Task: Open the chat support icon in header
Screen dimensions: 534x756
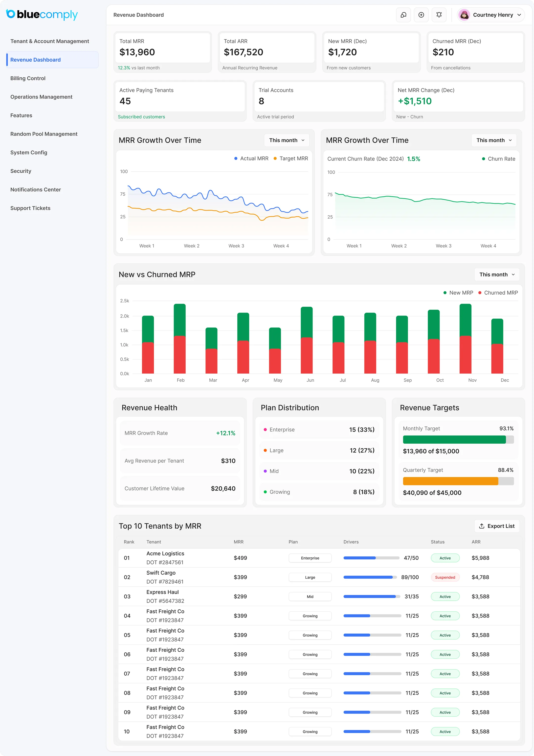Action: pyautogui.click(x=403, y=15)
